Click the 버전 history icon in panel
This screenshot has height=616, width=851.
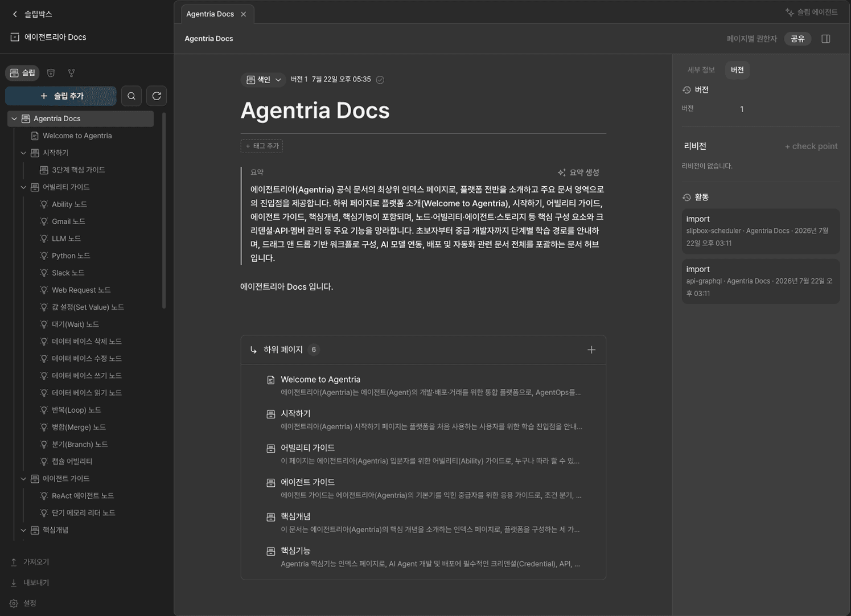point(686,90)
